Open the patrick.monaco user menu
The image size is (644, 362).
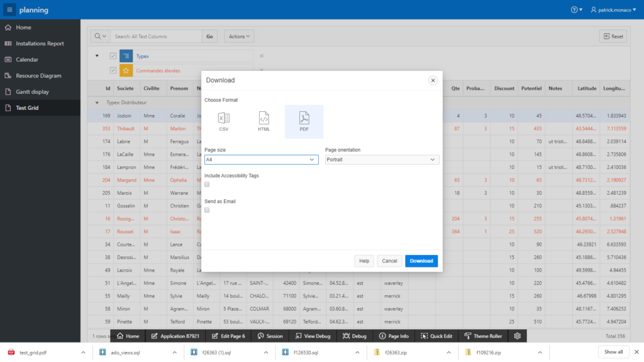pos(614,10)
